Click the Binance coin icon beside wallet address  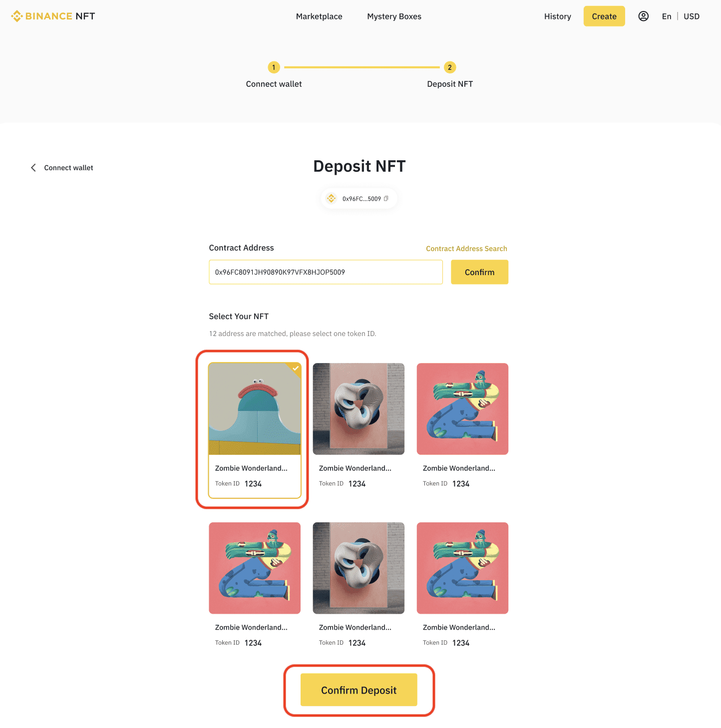[332, 198]
